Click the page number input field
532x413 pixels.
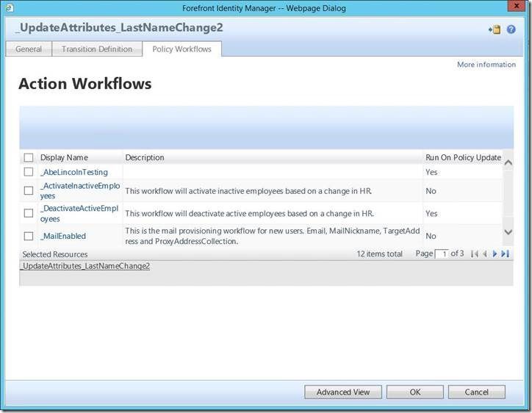coord(442,254)
